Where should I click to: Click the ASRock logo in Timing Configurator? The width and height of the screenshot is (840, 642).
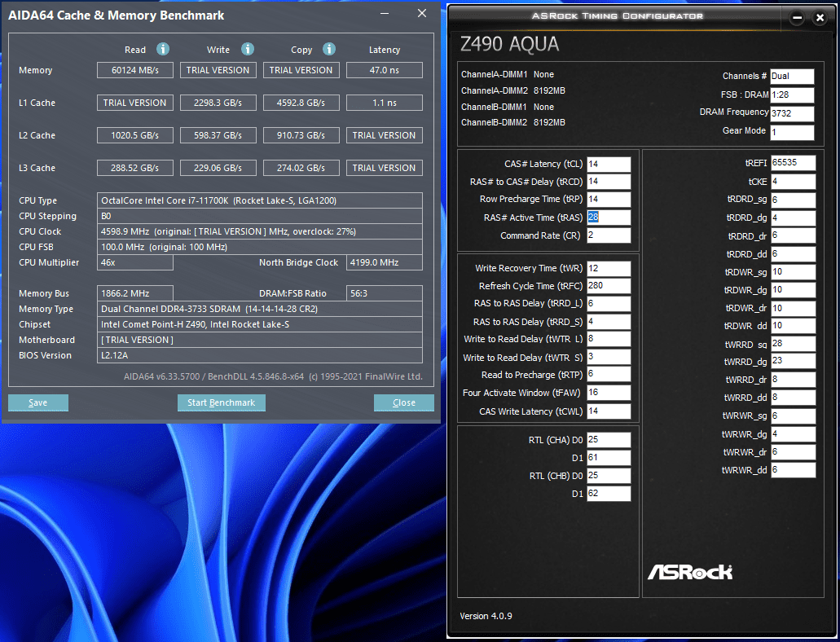pos(690,572)
